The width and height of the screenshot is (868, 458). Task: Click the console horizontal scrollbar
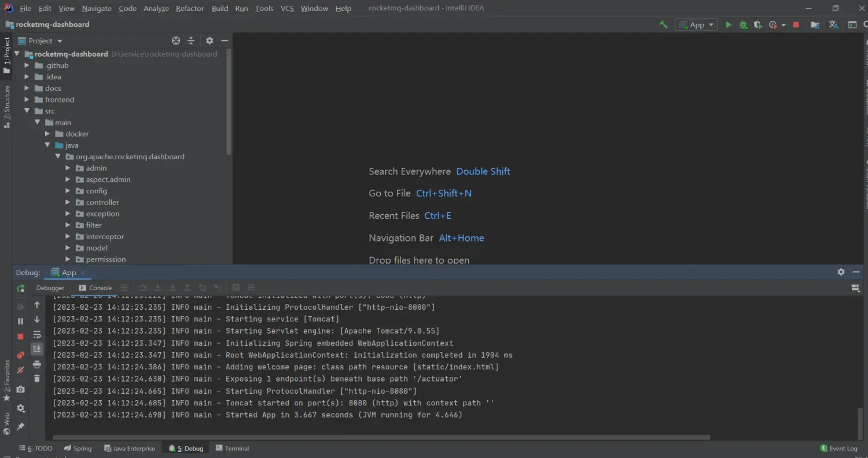[381, 438]
